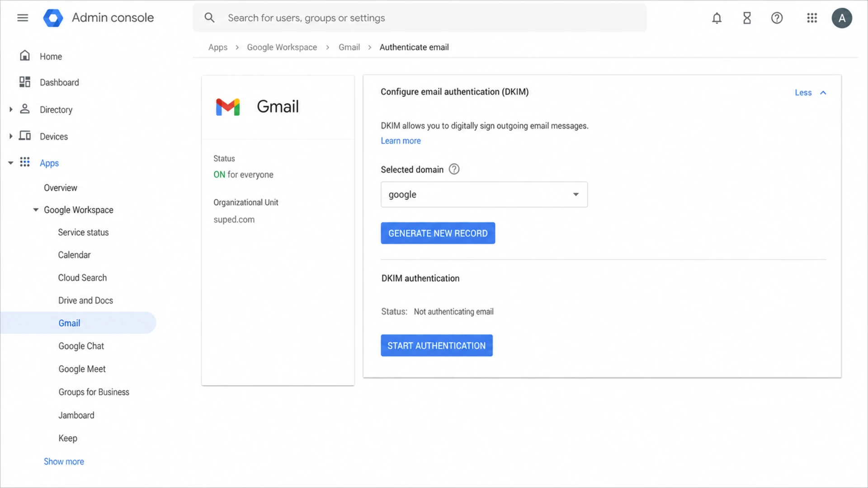The width and height of the screenshot is (868, 488).
Task: Open Devices in sidebar
Action: [54, 136]
